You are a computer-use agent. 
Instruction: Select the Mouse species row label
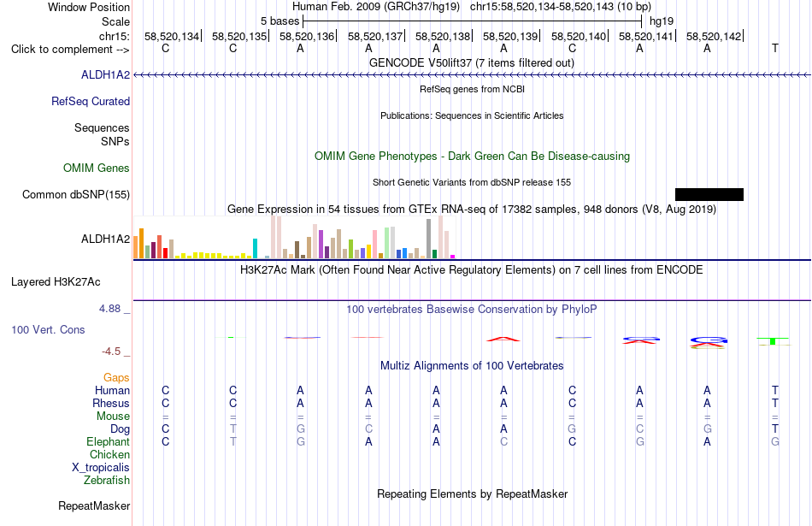point(113,417)
